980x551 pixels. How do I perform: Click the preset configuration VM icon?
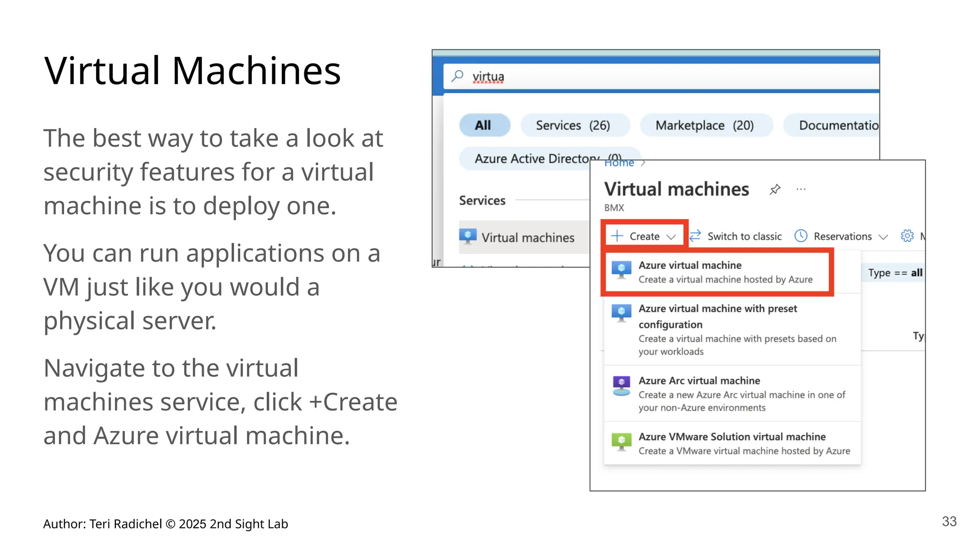[x=622, y=314]
